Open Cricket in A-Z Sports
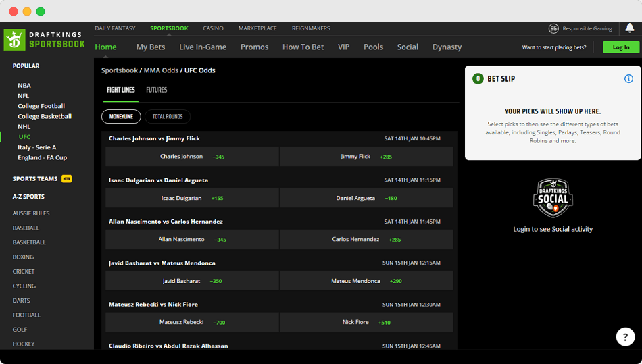Image resolution: width=642 pixels, height=364 pixels. (24, 271)
